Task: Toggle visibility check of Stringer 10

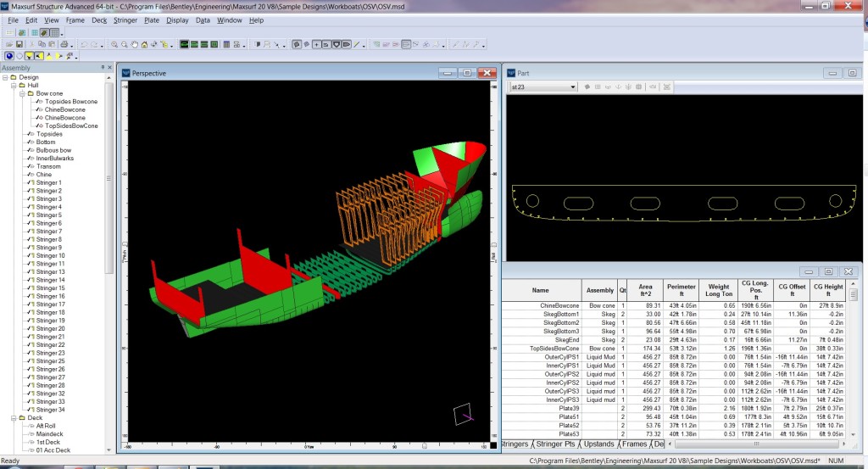Action: [x=31, y=255]
